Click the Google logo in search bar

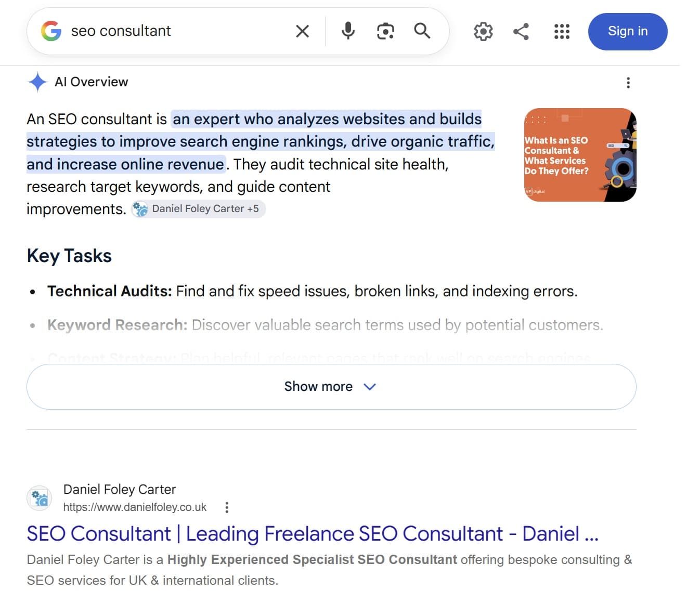51,31
